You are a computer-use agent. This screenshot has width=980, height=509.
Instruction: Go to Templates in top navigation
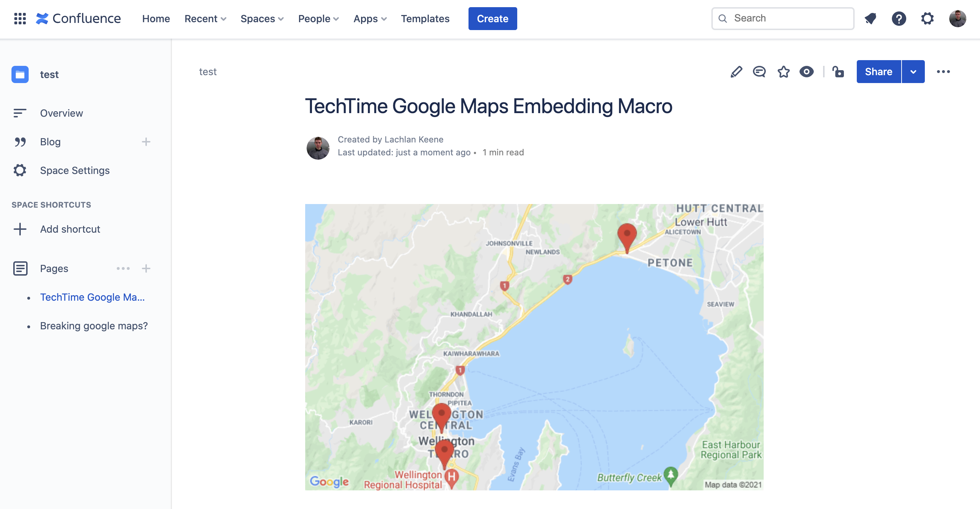coord(425,18)
